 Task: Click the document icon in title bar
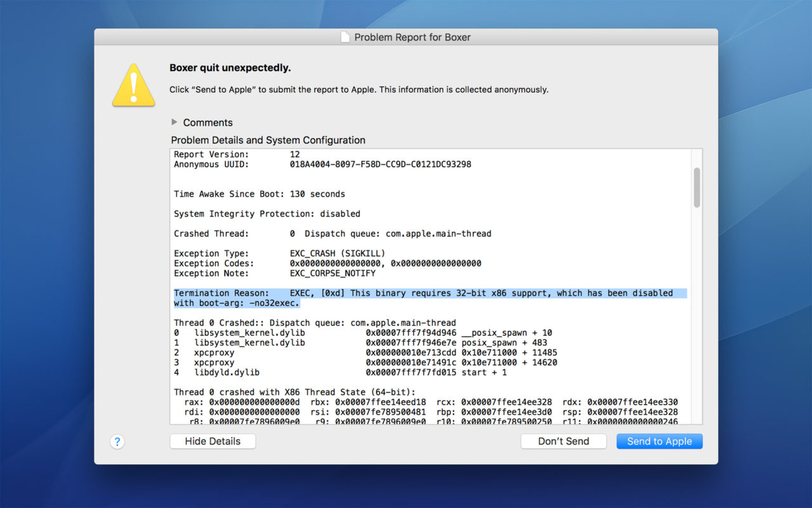click(345, 37)
